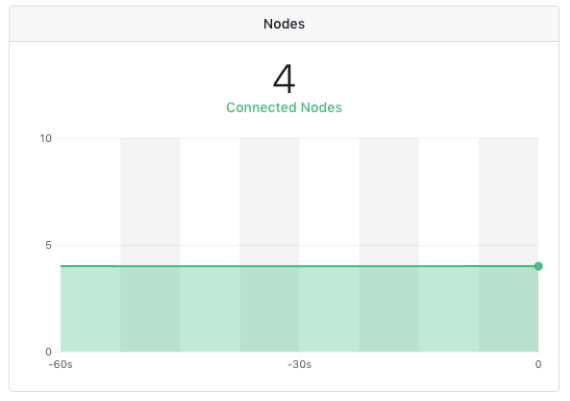Click the -30s x-axis time label
Image resolution: width=570 pixels, height=401 pixels.
pos(299,364)
